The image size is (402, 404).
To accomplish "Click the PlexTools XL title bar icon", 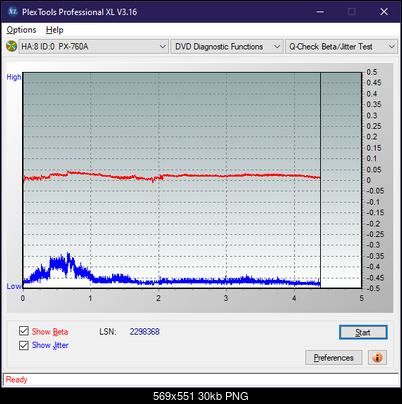I will 12,12.
